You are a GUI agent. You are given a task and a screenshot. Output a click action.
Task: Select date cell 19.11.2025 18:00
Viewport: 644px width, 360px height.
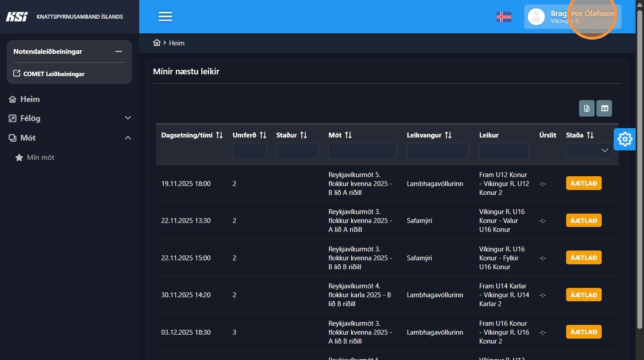coord(186,183)
